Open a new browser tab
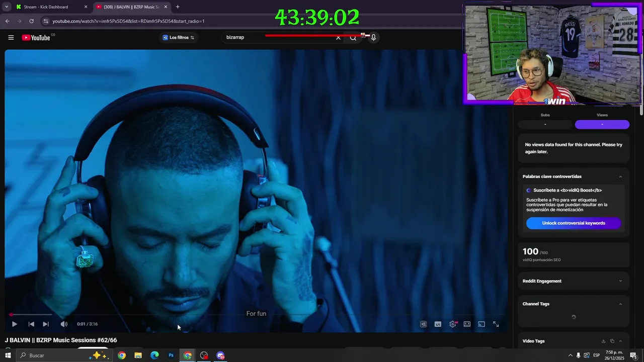 178,7
